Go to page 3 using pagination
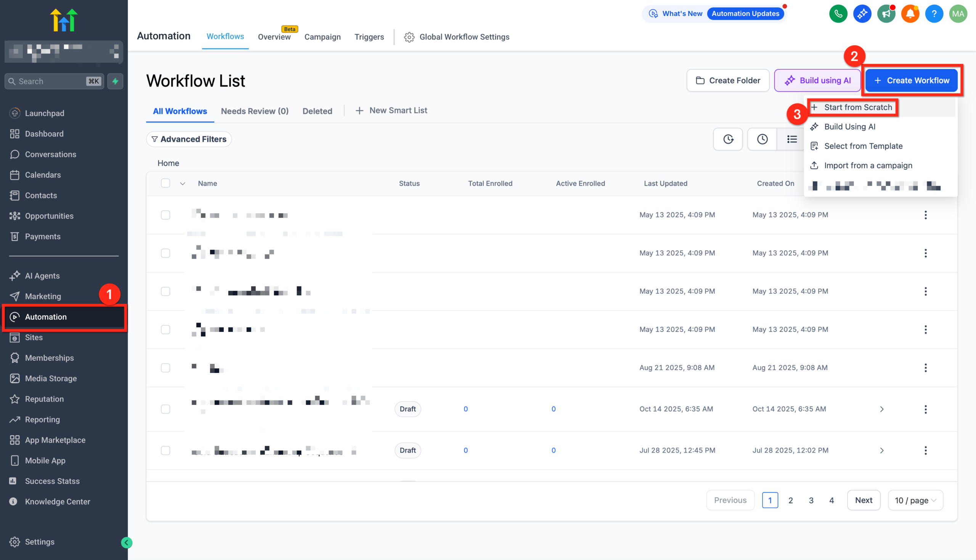 pyautogui.click(x=811, y=500)
